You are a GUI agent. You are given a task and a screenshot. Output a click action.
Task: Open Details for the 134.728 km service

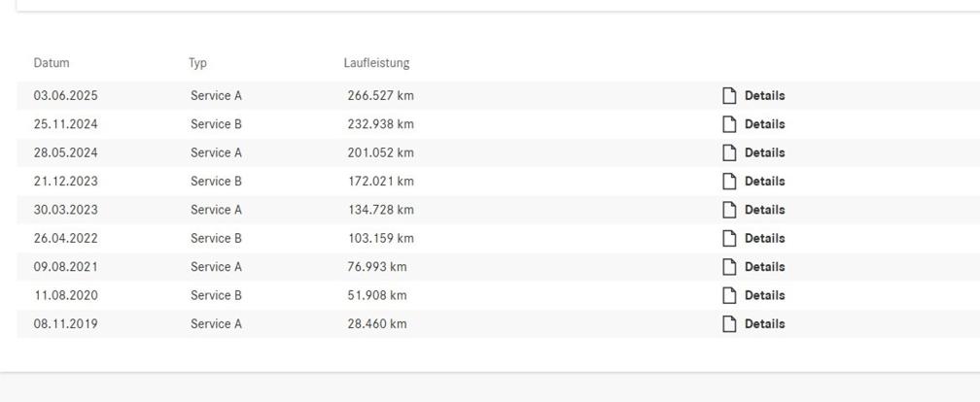pyautogui.click(x=764, y=210)
